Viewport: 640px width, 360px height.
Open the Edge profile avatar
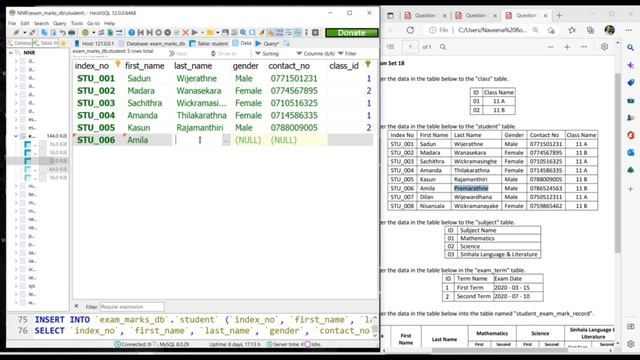point(610,30)
